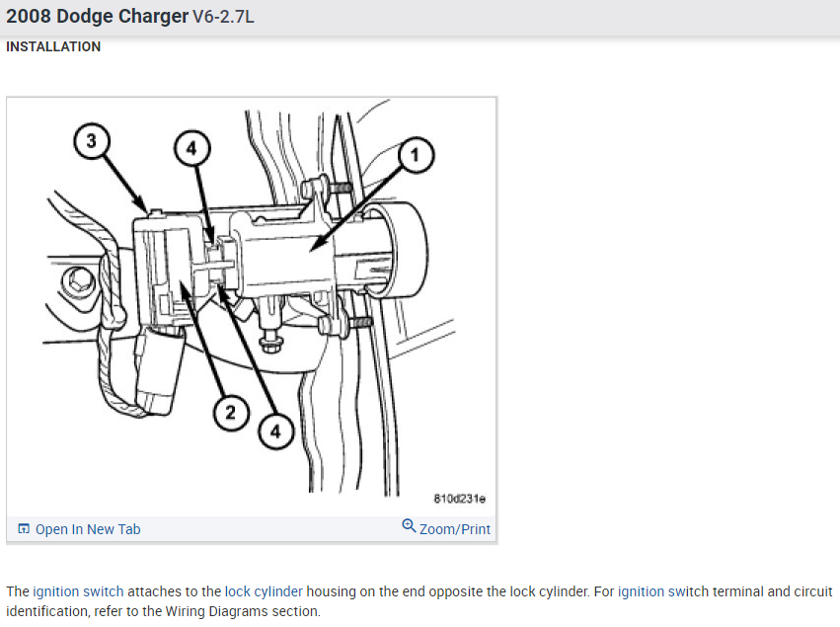Follow the first 'ignition switch' link
Image resolution: width=840 pixels, height=627 pixels.
[78, 591]
